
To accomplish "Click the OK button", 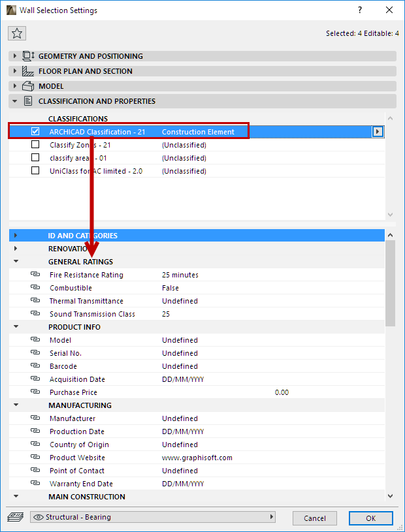I will click(x=371, y=518).
